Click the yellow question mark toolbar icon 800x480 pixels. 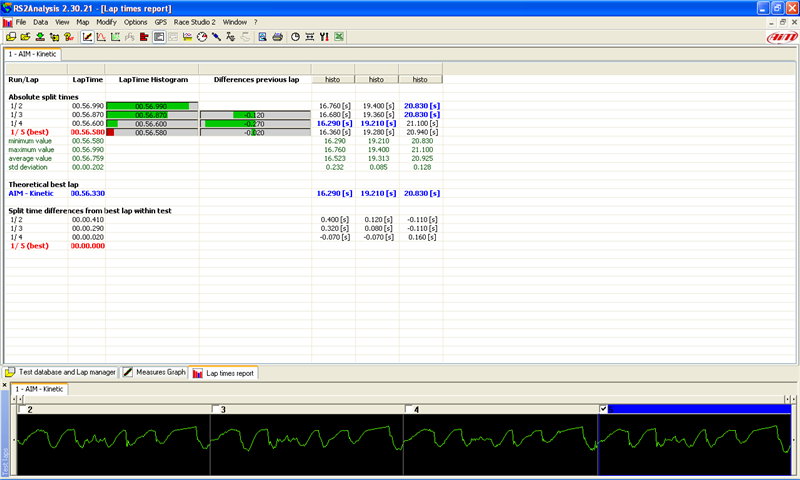69,37
